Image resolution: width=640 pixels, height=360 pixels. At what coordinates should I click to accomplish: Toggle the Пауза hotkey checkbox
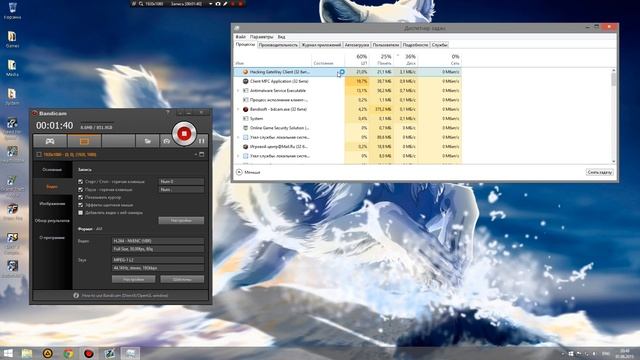(80, 189)
